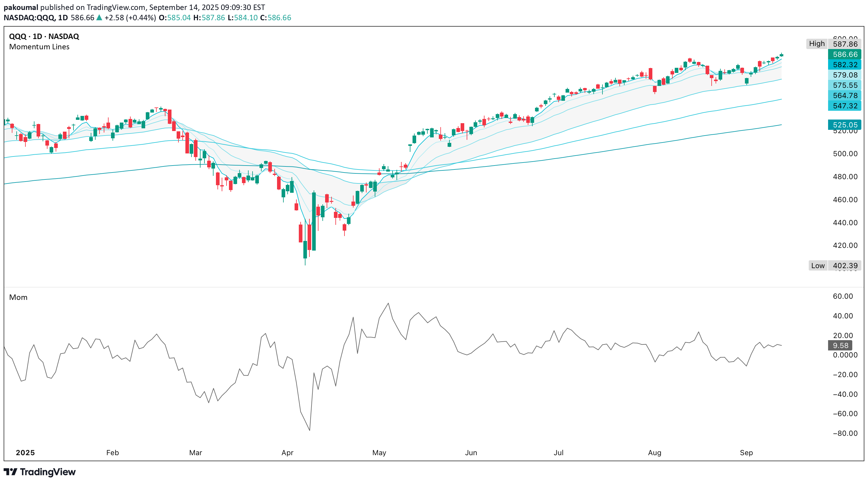The image size is (868, 483).
Task: Click the '2025' time axis label
Action: 25,453
